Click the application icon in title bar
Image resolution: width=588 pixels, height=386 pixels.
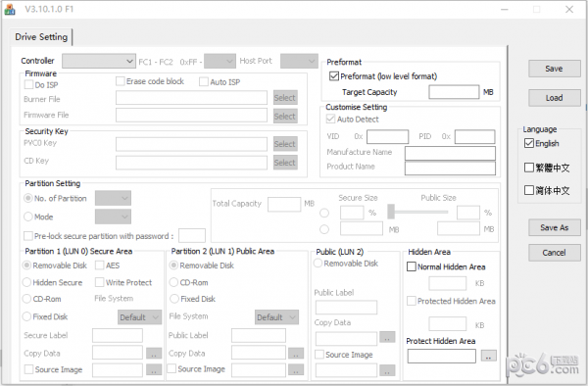[x=10, y=10]
